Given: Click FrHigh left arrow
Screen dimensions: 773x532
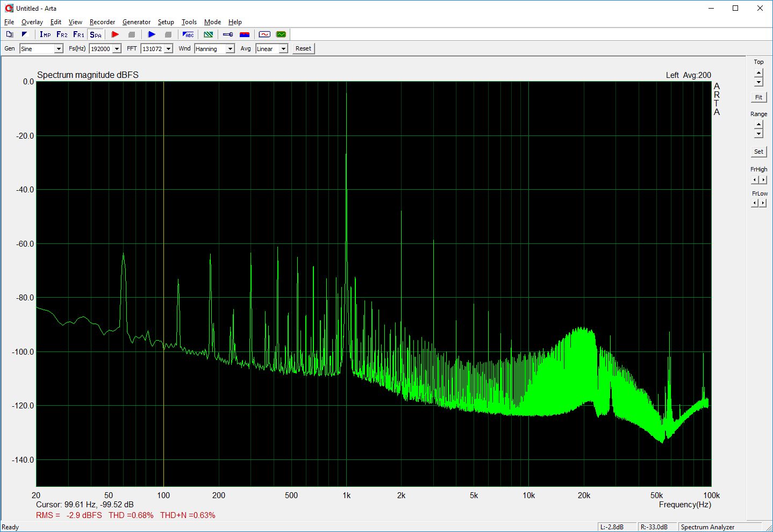Looking at the screenshot, I should [755, 180].
